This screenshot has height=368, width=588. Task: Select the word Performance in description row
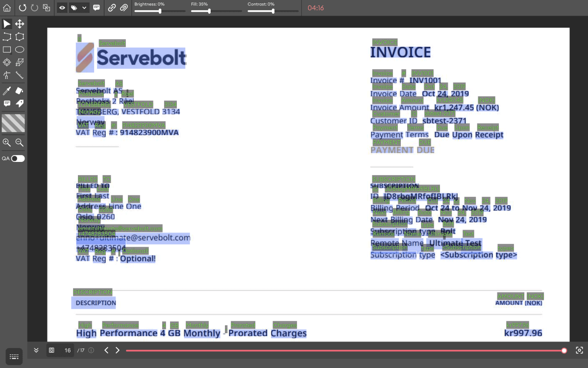tap(128, 333)
